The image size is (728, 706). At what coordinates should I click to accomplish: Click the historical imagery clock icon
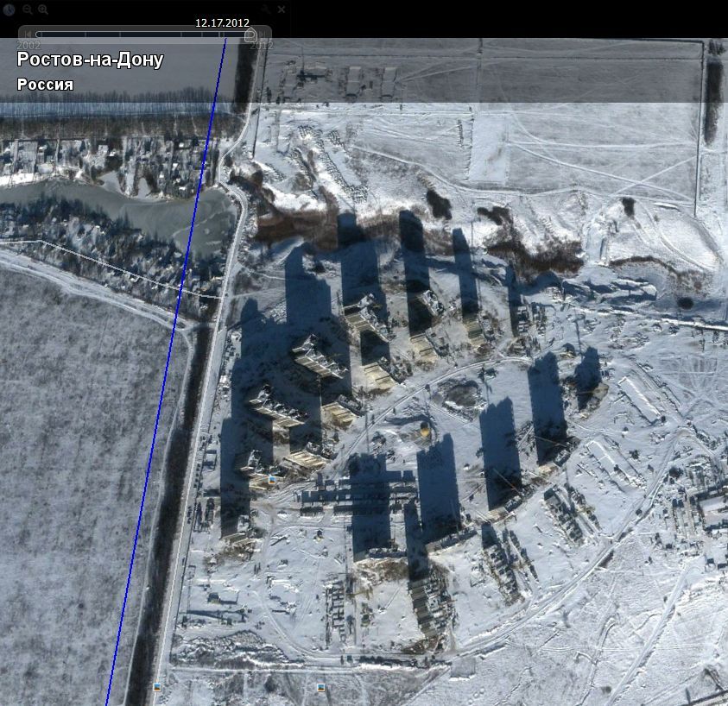click(9, 9)
